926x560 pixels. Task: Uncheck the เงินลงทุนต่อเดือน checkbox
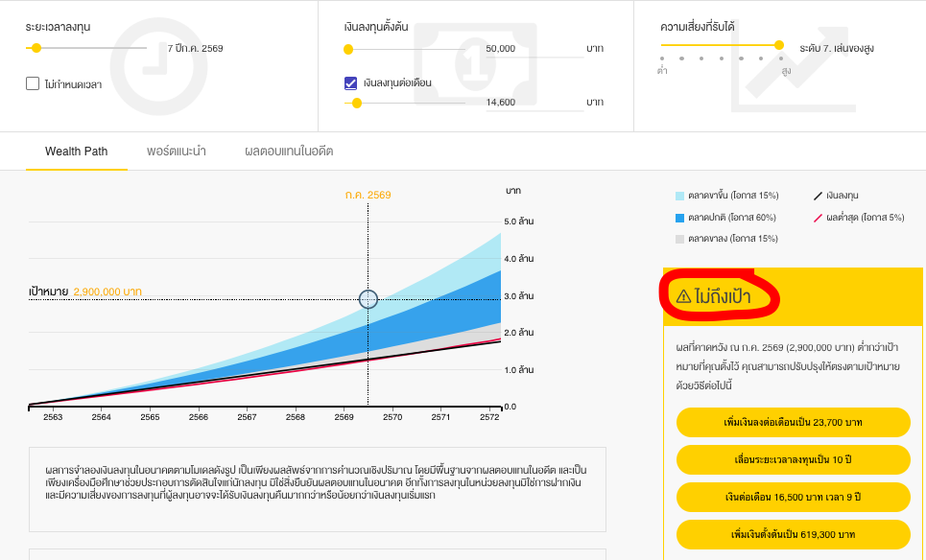[350, 82]
